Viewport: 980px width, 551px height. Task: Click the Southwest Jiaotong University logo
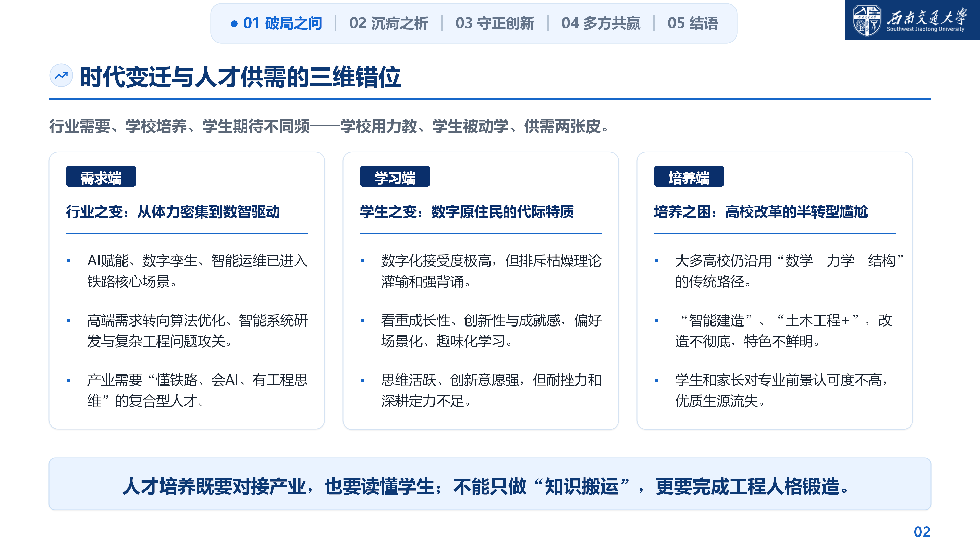[912, 20]
